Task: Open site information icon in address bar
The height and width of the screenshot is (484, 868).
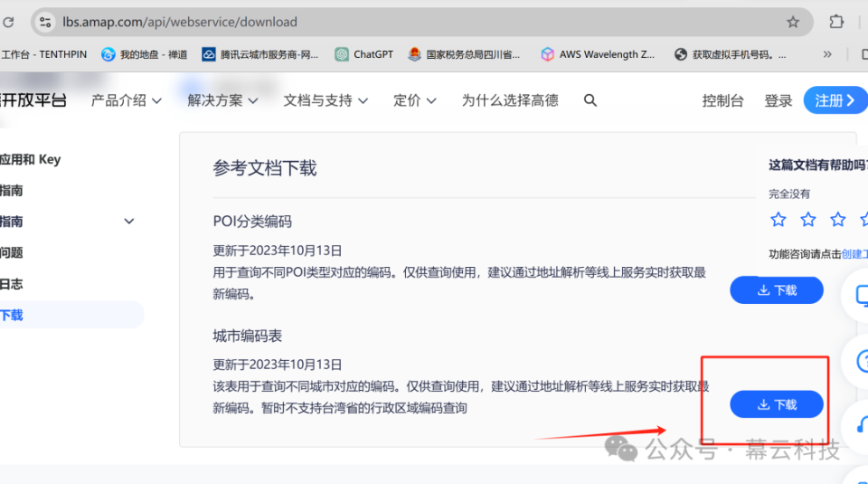Action: click(45, 22)
